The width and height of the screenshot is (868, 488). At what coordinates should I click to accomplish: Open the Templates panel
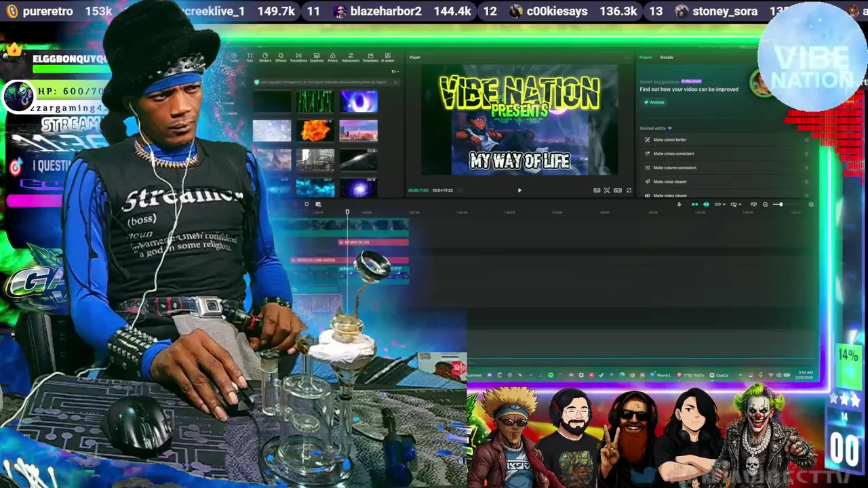(370, 58)
